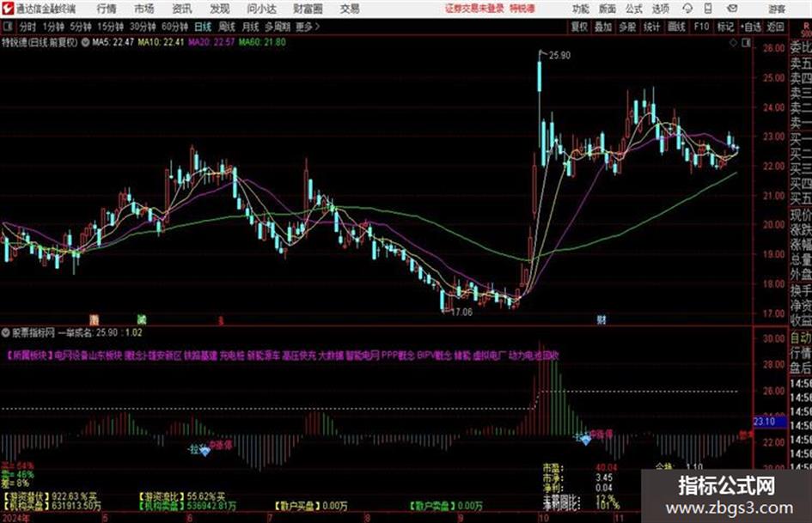The width and height of the screenshot is (812, 523).
Task: Select the 日线 daily period
Action: tap(203, 27)
